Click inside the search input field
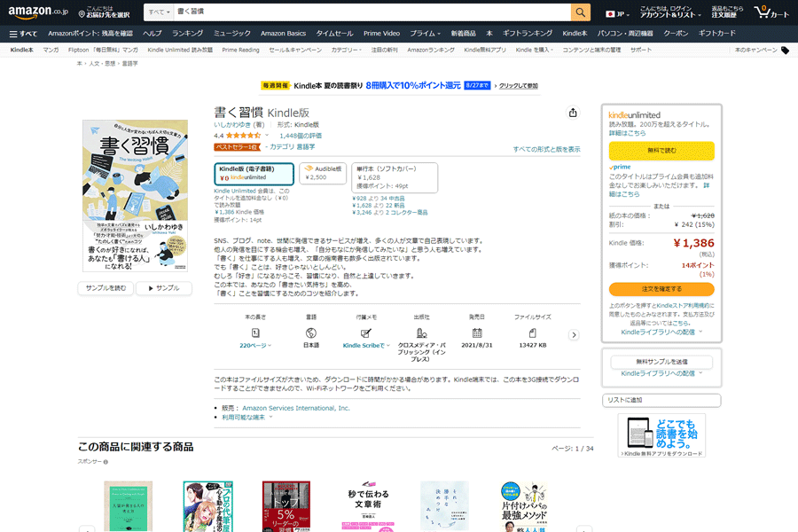Image resolution: width=798 pixels, height=532 pixels. pos(355,13)
